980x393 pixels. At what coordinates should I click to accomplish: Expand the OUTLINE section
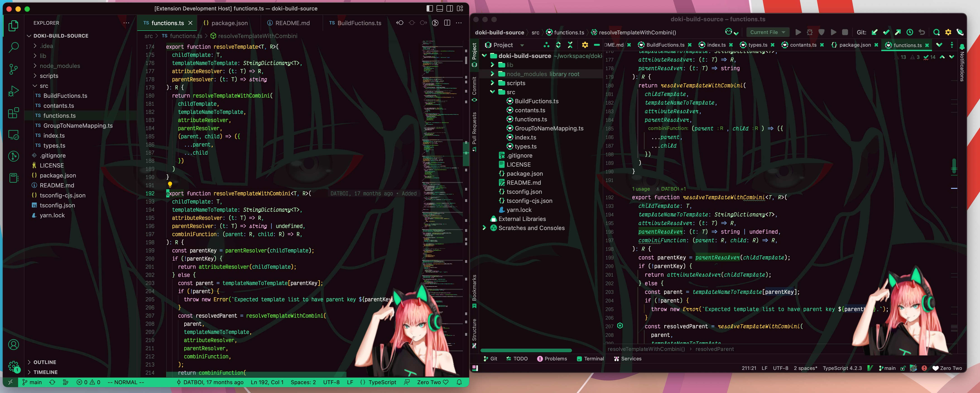pos(45,362)
